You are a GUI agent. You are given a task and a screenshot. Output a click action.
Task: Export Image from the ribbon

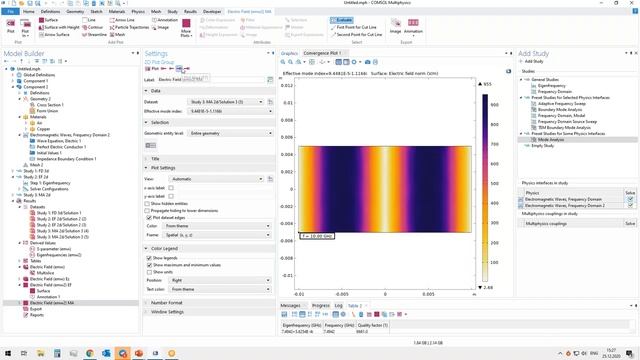(x=395, y=26)
